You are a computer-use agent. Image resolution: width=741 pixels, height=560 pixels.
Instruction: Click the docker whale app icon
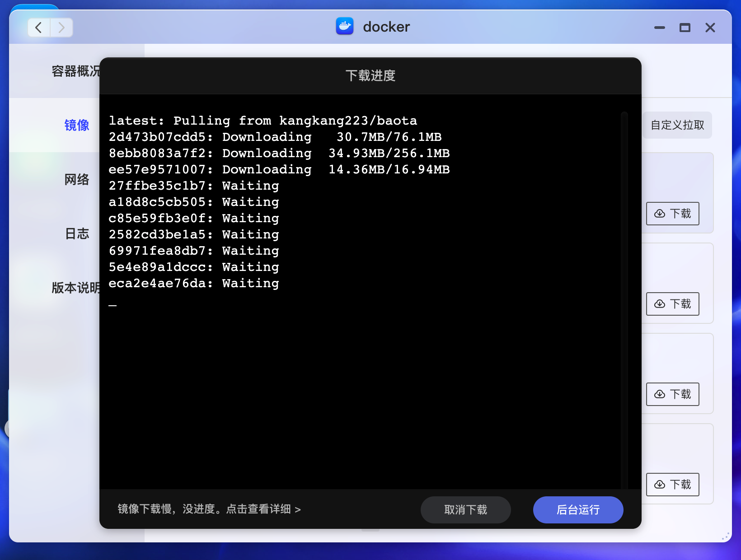click(345, 26)
